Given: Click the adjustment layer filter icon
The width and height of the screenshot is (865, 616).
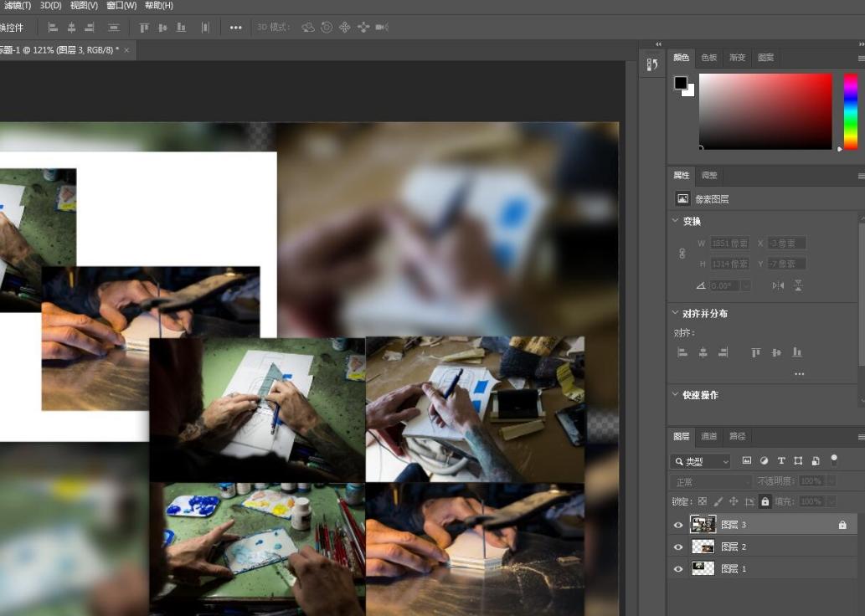Looking at the screenshot, I should coord(765,460).
